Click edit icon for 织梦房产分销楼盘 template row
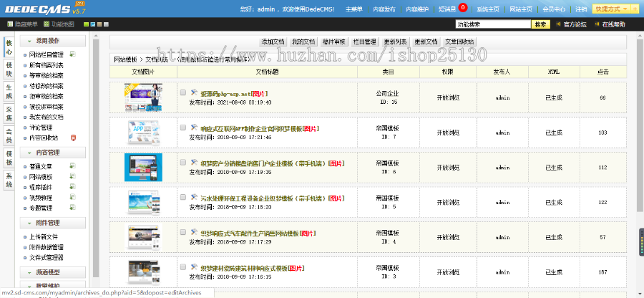The image size is (644, 298). point(194,163)
